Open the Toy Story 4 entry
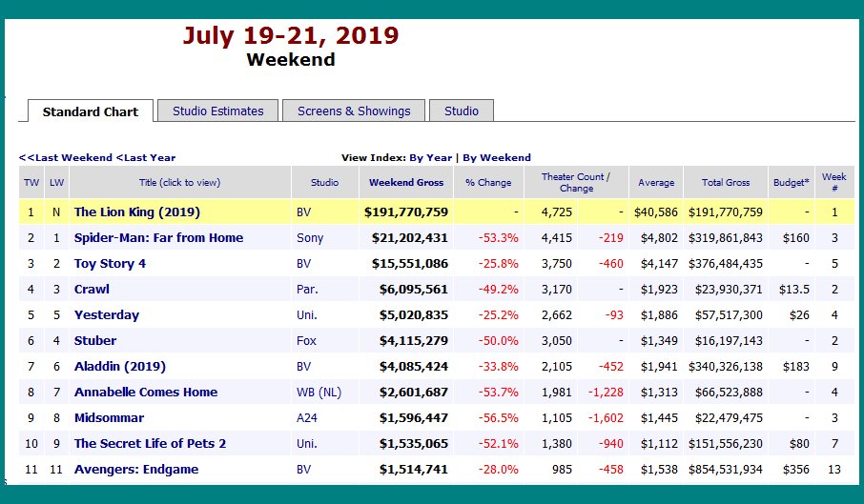Viewport: 864px width, 504px height. click(x=110, y=263)
